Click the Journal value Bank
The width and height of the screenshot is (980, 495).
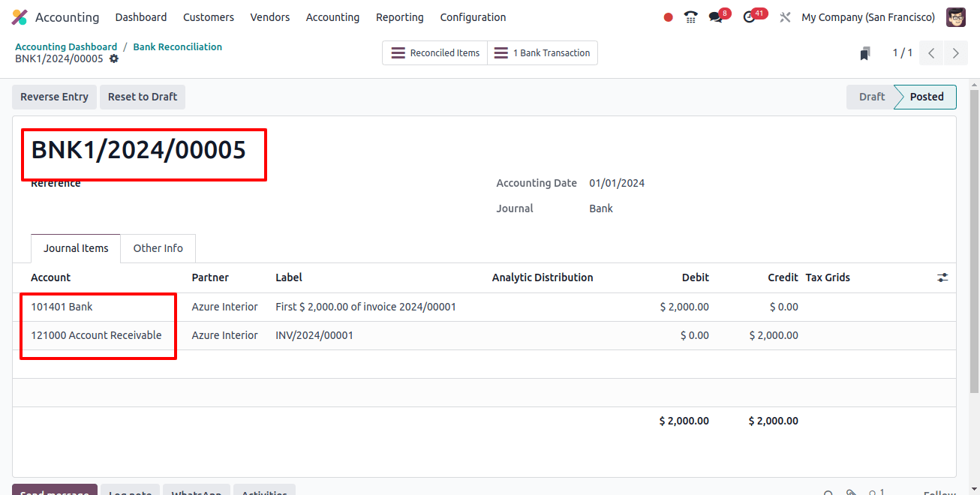[x=601, y=208]
